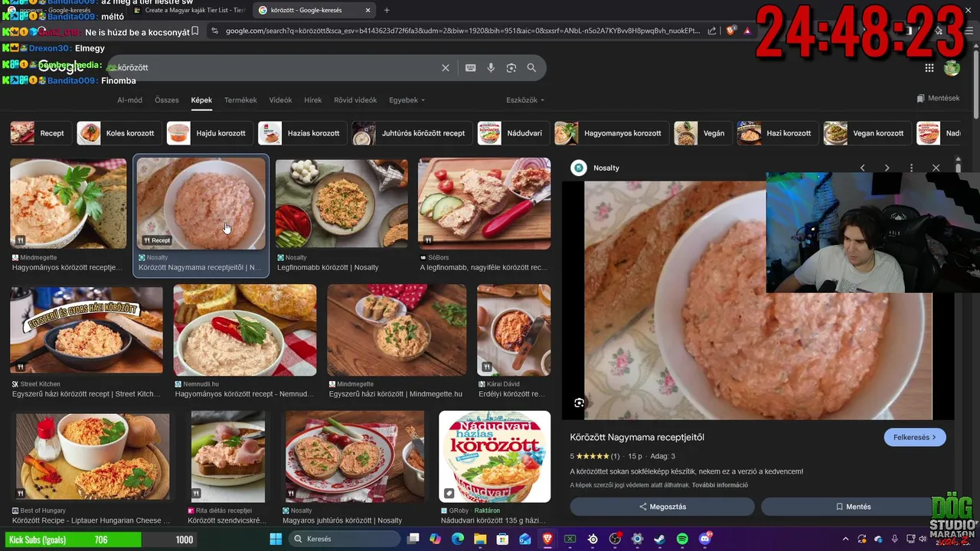Select Hazi korozott filter chip
This screenshot has height=551, width=980.
click(x=777, y=133)
